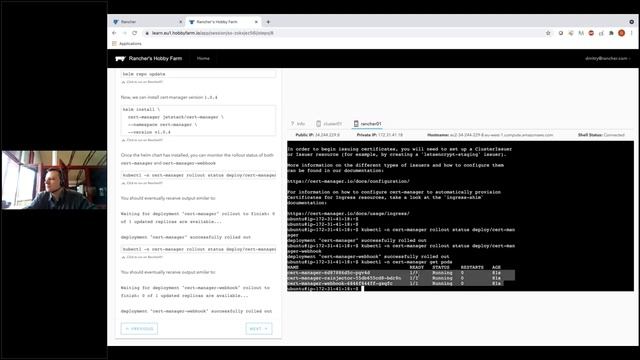Open the Home link in top navigation

(x=203, y=58)
